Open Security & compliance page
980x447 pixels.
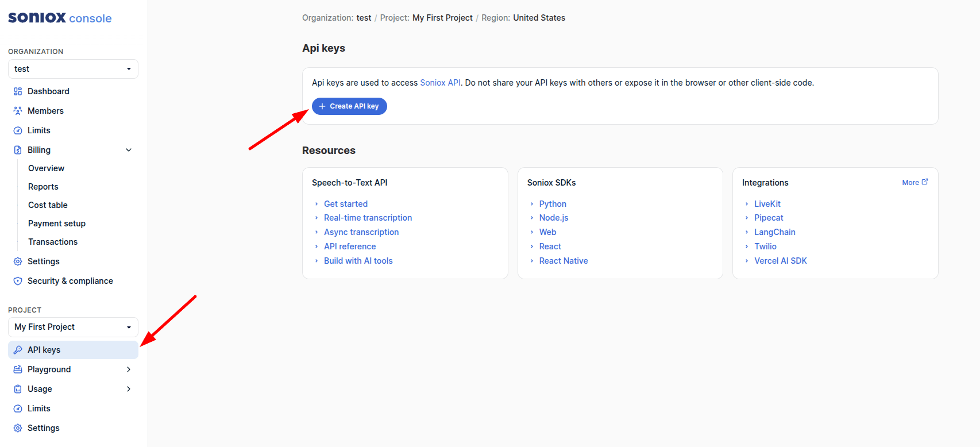pos(73,281)
